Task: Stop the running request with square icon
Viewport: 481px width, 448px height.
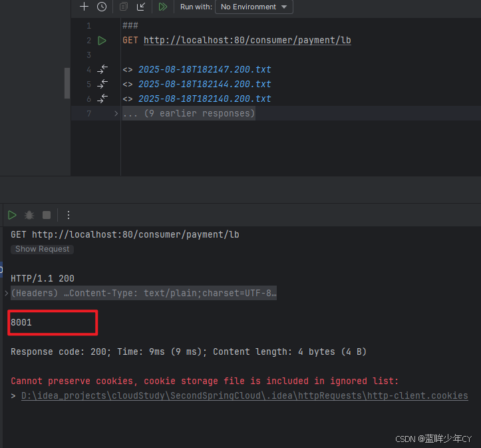Action: click(47, 215)
